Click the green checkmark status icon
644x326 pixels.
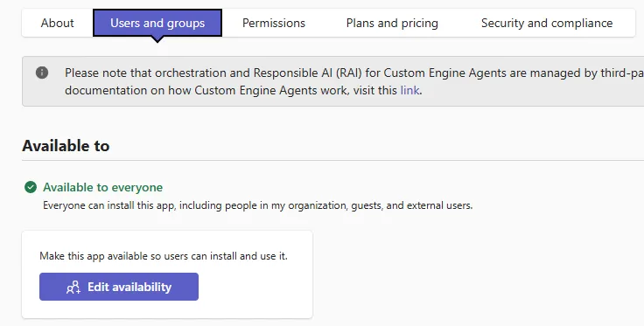[31, 187]
